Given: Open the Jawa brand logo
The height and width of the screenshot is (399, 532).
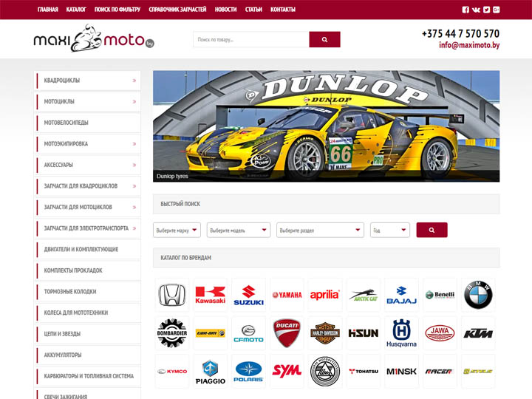Looking at the screenshot, I should coord(440,333).
